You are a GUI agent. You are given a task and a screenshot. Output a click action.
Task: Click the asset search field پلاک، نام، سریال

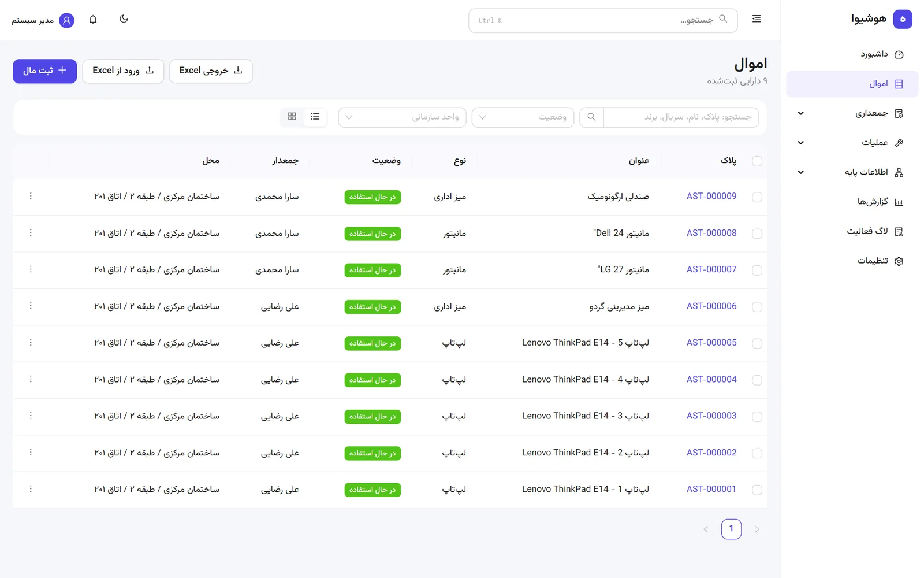pyautogui.click(x=681, y=117)
